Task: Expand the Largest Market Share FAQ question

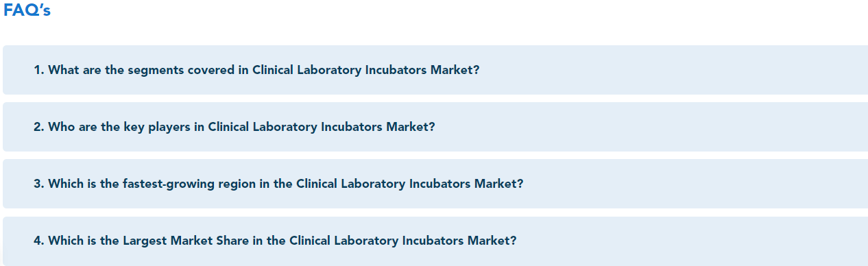Action: [435, 241]
